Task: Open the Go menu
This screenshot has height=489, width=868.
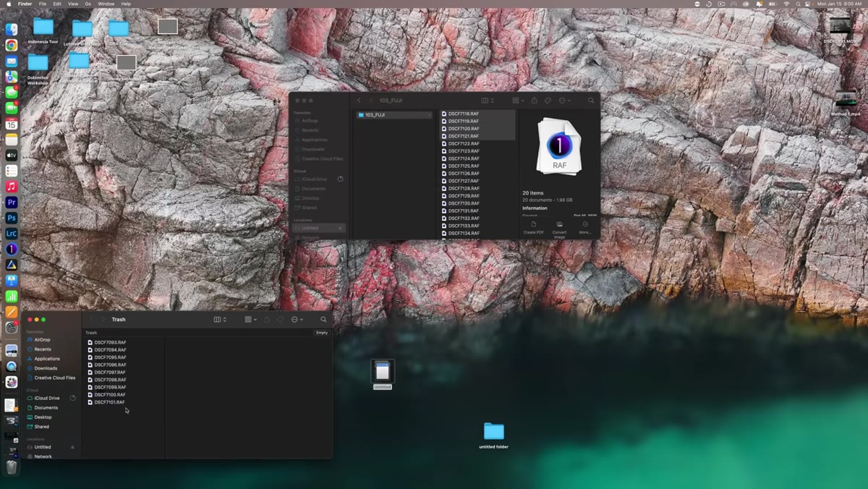Action: [88, 4]
